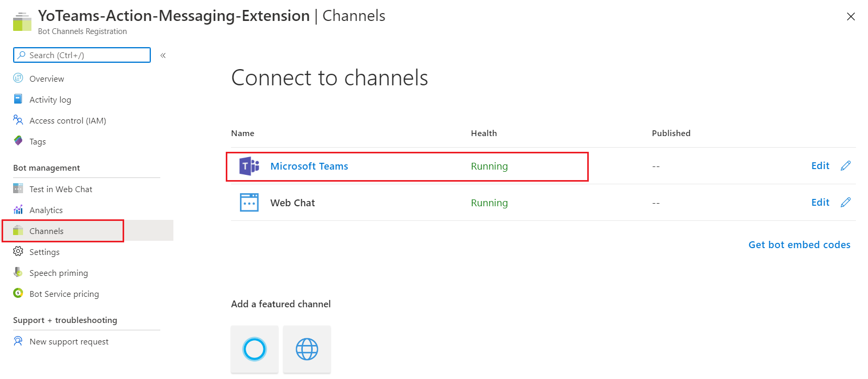Click pencil icon for Web Chat row
Screen dimensions: 868x379
click(845, 203)
